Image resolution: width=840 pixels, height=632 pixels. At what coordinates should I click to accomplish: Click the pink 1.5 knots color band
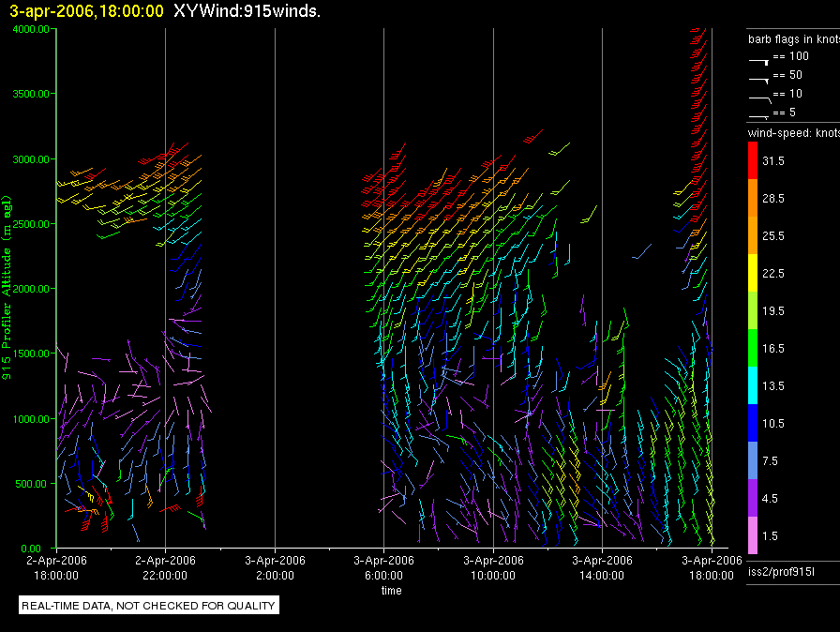753,535
